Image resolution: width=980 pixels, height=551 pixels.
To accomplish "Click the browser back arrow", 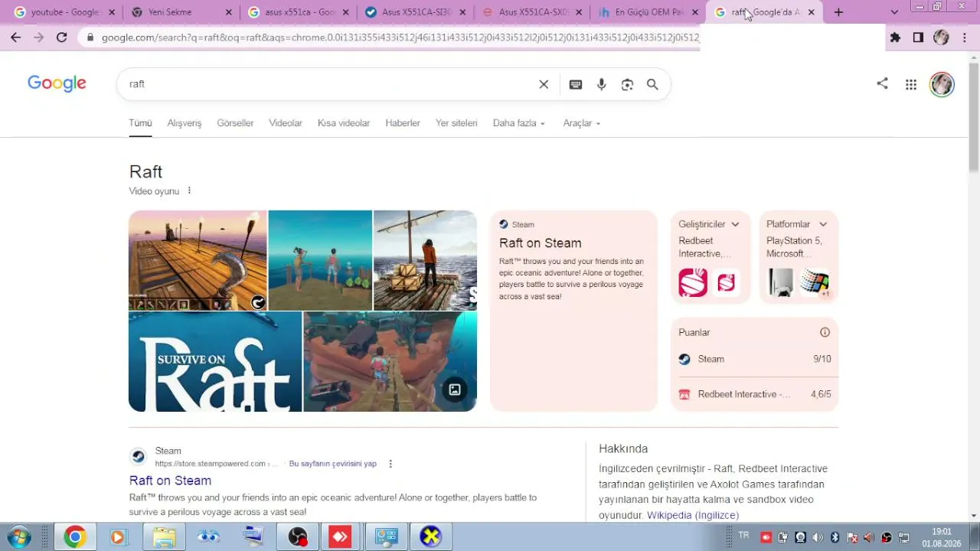I will 15,37.
